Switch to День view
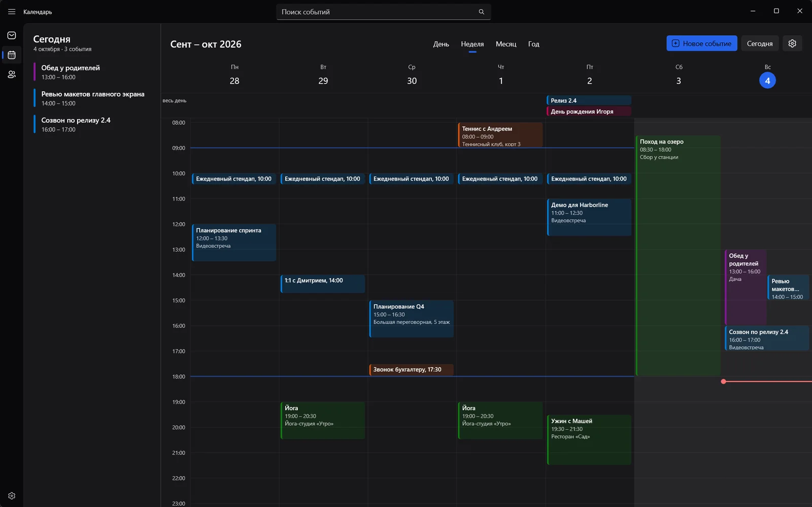This screenshot has width=812, height=507. 441,44
